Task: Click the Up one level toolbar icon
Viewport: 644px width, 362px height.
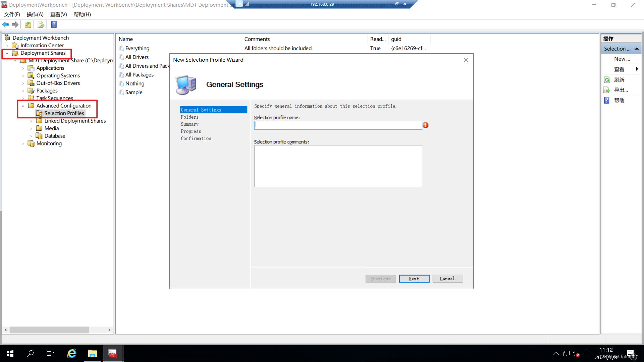Action: [28, 24]
